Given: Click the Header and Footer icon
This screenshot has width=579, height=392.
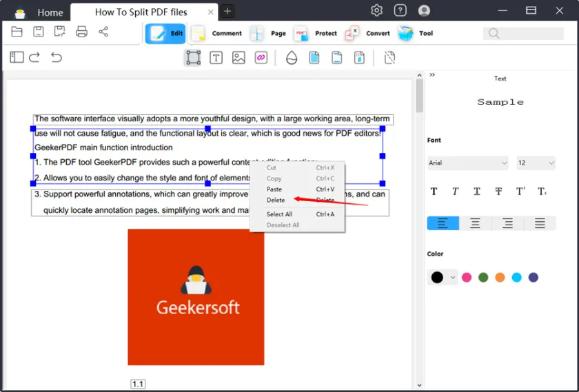Looking at the screenshot, I should (x=337, y=58).
